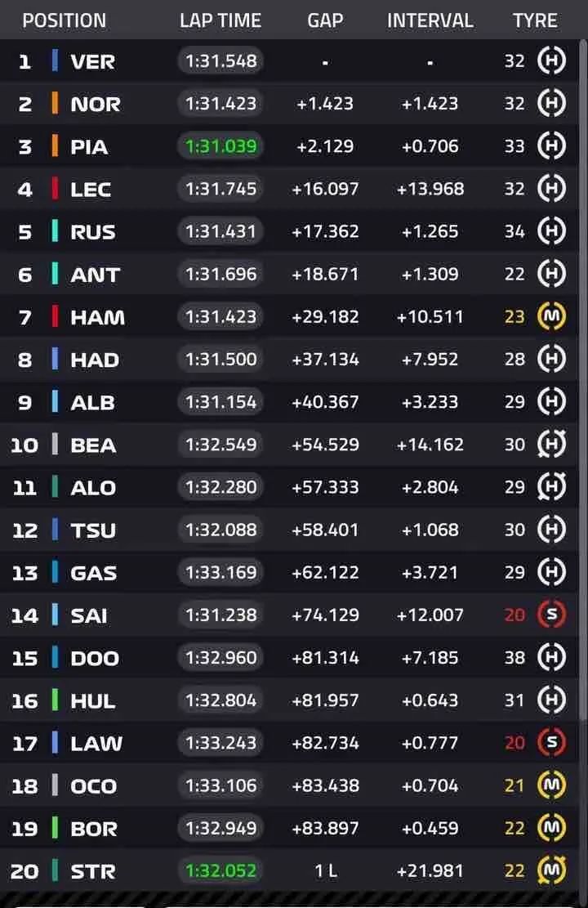Open Hulkenberg's driver name HUL

pyautogui.click(x=92, y=700)
